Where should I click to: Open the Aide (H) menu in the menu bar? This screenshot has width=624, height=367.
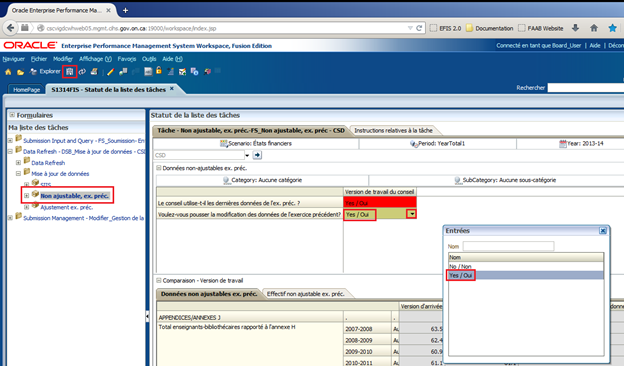[172, 59]
